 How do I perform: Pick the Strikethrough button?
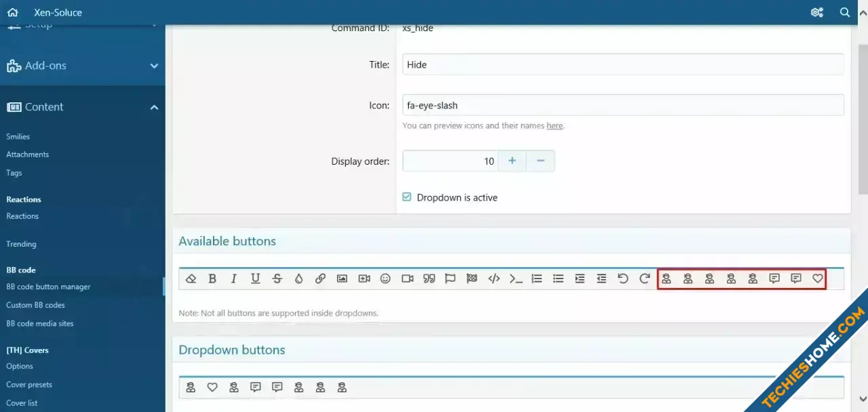pos(277,279)
